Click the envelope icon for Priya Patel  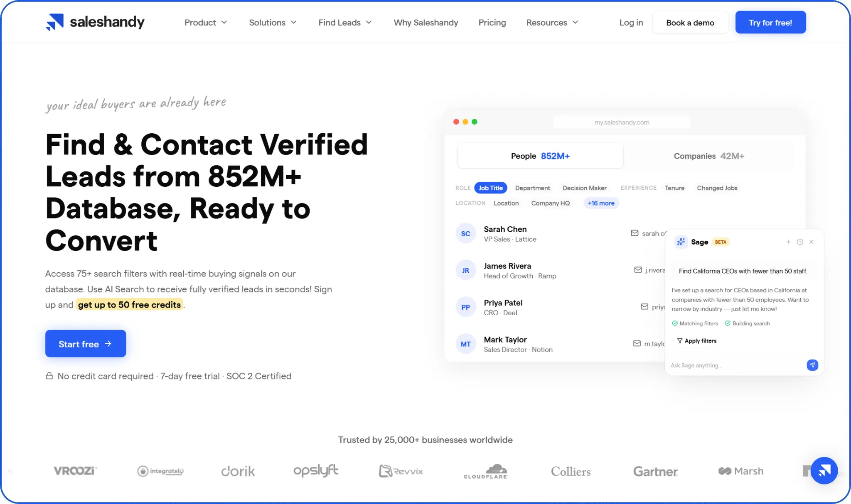(x=644, y=306)
